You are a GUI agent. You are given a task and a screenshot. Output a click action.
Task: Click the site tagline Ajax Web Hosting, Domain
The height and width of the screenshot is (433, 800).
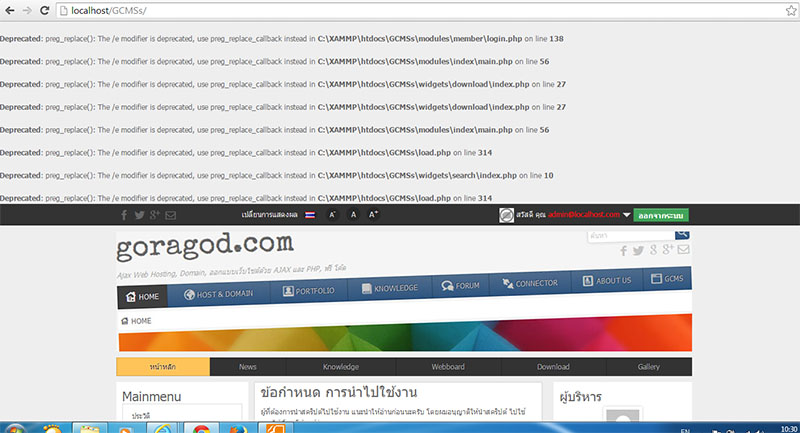(x=232, y=271)
